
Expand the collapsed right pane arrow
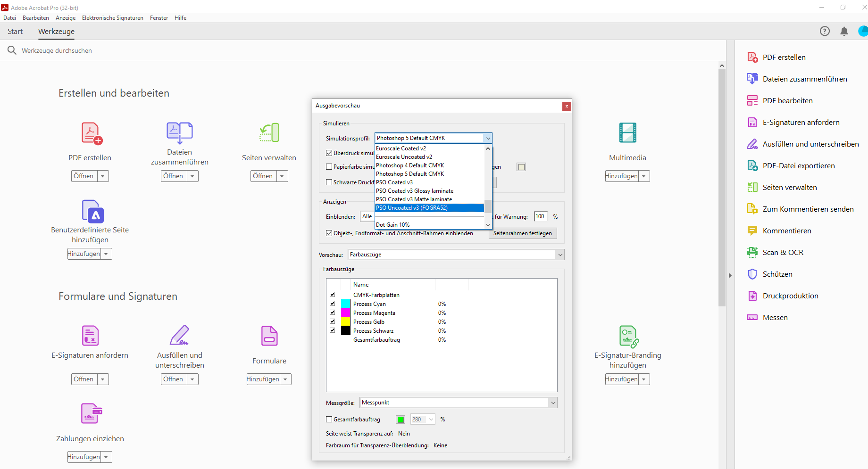coord(730,275)
